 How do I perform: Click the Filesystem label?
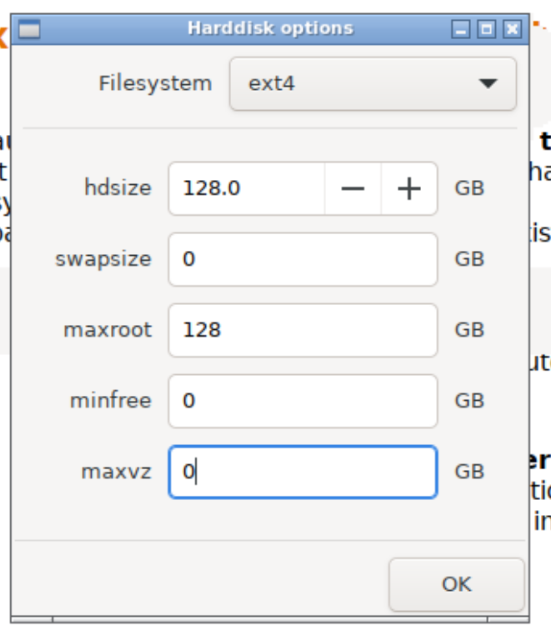[155, 84]
